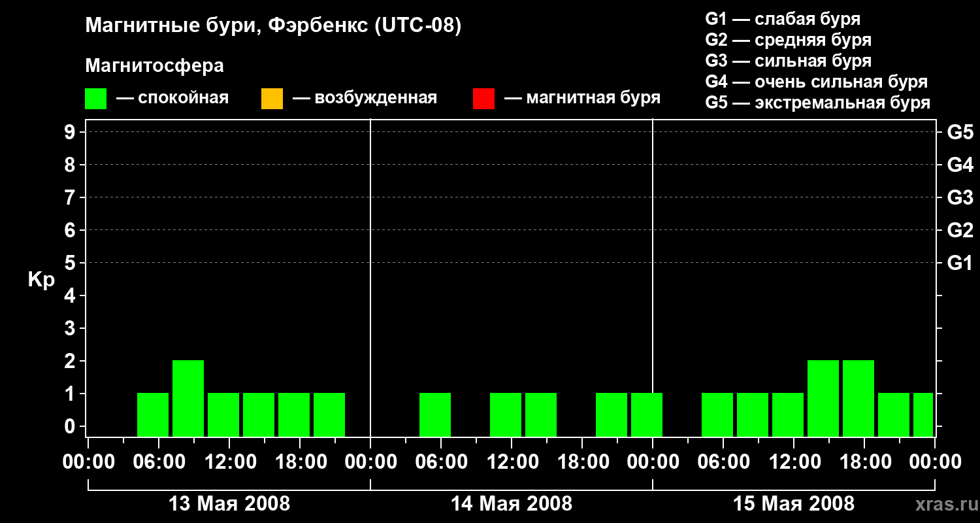Screen dimensions: 980x523
Task: Select the 'G3 — сильная буря' legend line
Action: [788, 61]
